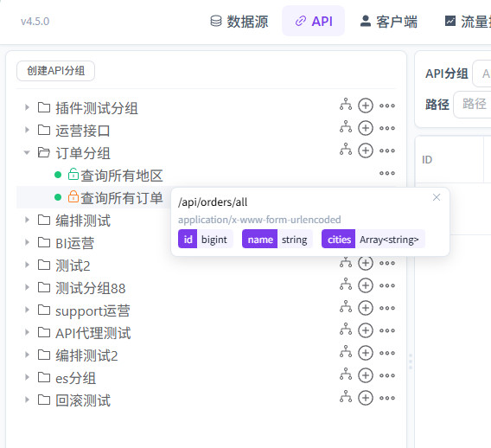
Task: Open more options for 回滚测试
Action: pyautogui.click(x=387, y=399)
